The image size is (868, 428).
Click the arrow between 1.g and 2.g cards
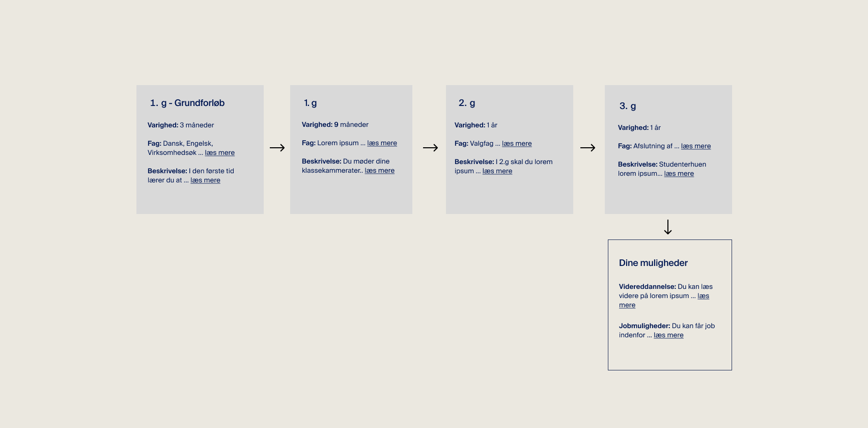click(x=430, y=148)
